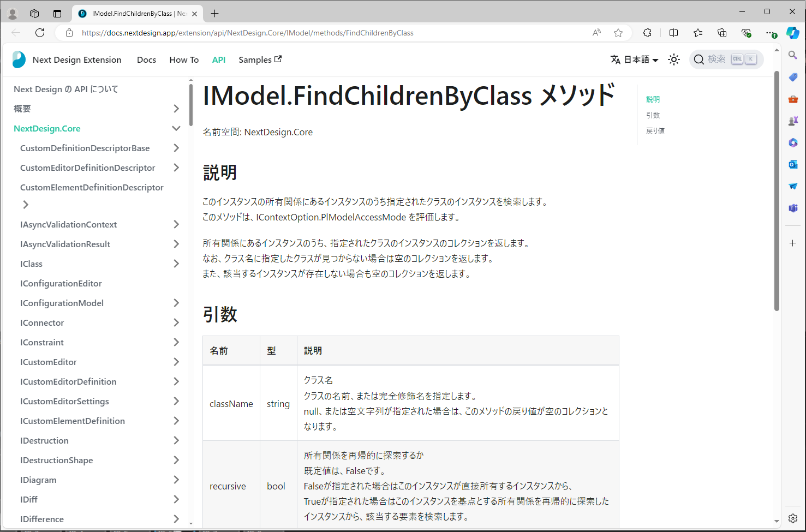Open the Docs nav item
Screen dimensions: 806x532
coord(146,59)
